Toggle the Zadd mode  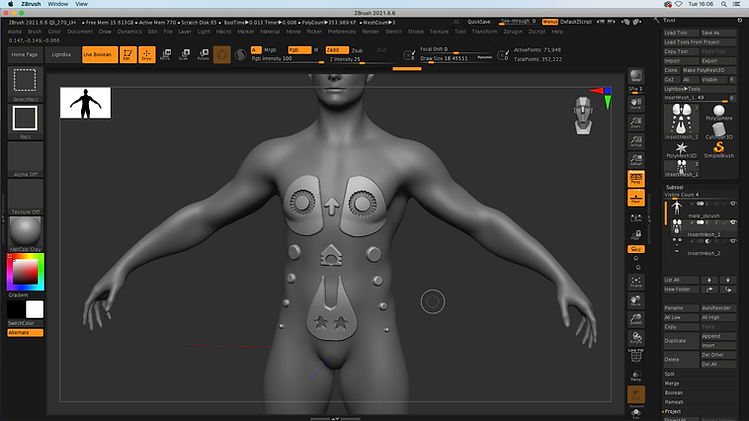(337, 50)
